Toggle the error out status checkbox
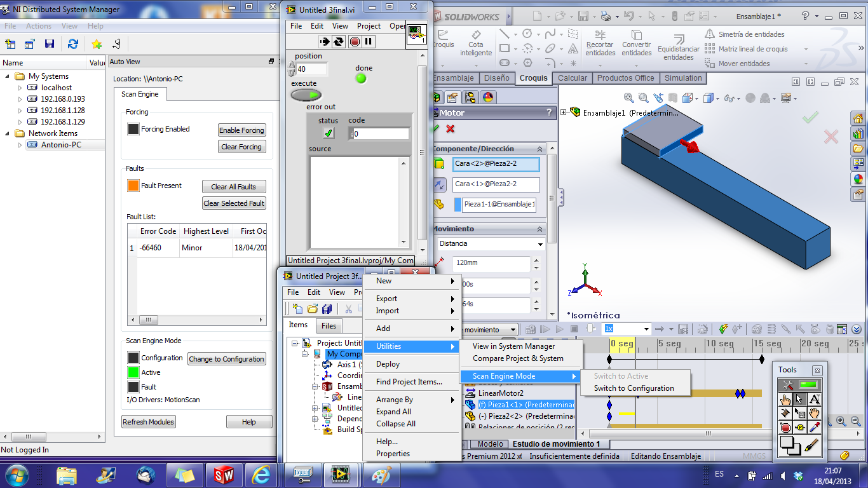868x488 pixels. pos(329,133)
